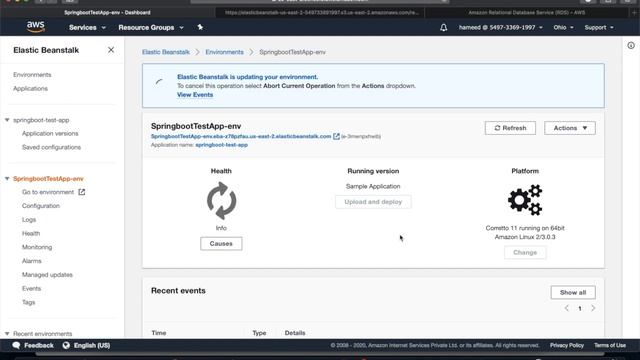The image size is (640, 360).
Task: Click springboot-test-app application name link
Action: 222,145
